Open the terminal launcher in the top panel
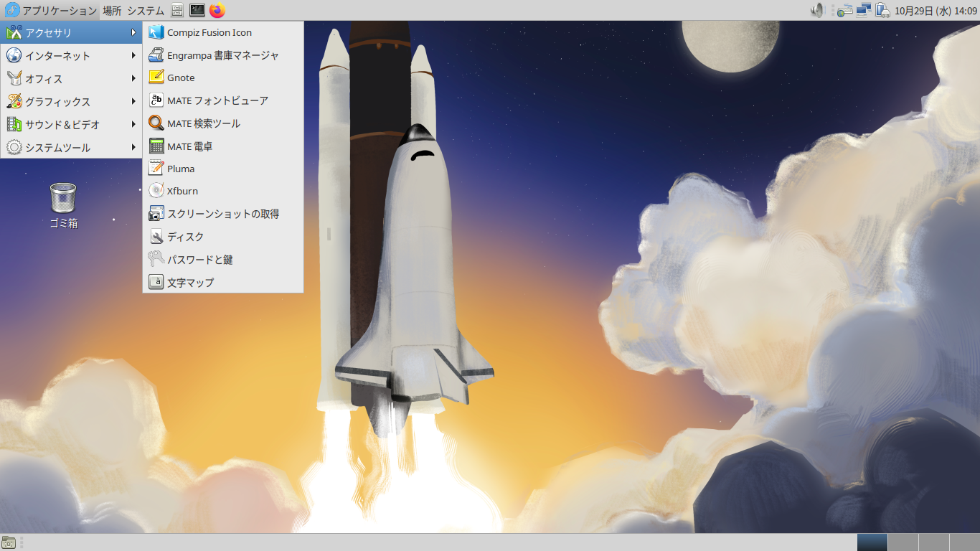 pos(197,10)
